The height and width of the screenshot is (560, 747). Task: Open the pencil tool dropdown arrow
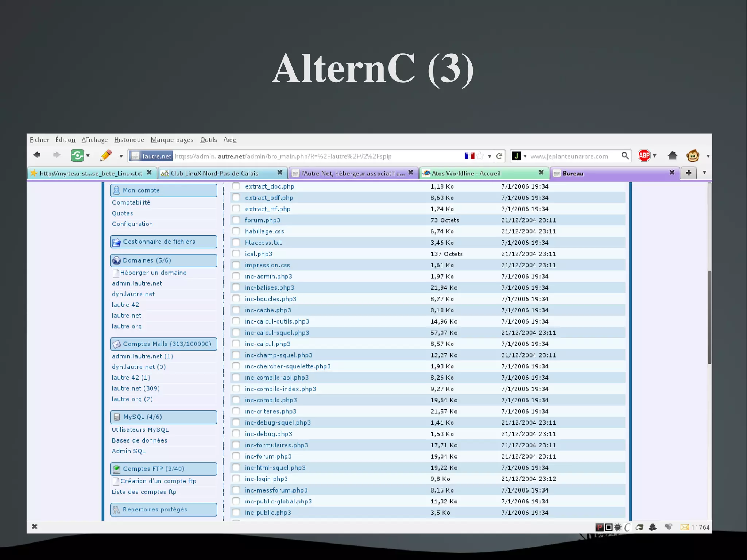[x=121, y=156]
